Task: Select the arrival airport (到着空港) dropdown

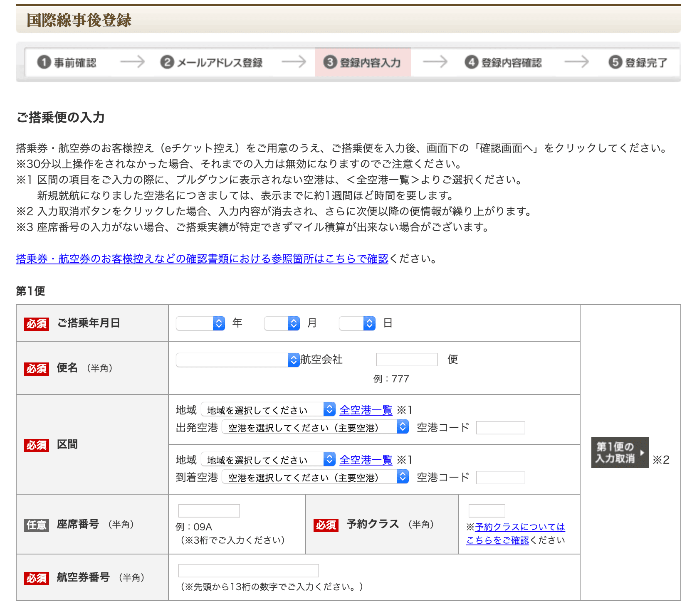Action: click(315, 477)
